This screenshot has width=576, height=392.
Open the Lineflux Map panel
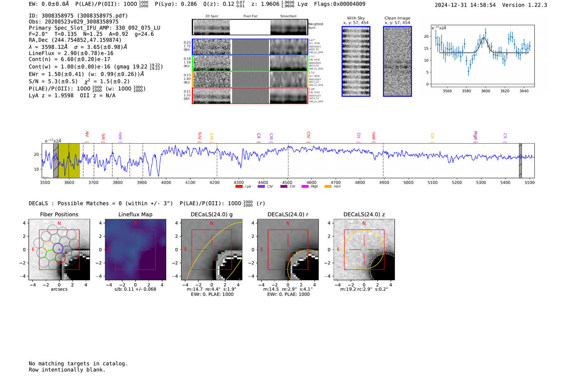135,250
